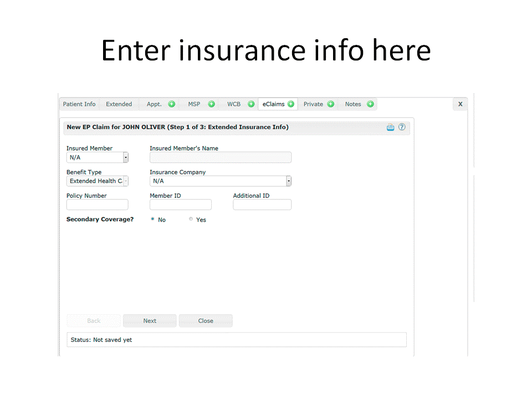
Task: Select No for Secondary Coverage
Action: click(152, 219)
